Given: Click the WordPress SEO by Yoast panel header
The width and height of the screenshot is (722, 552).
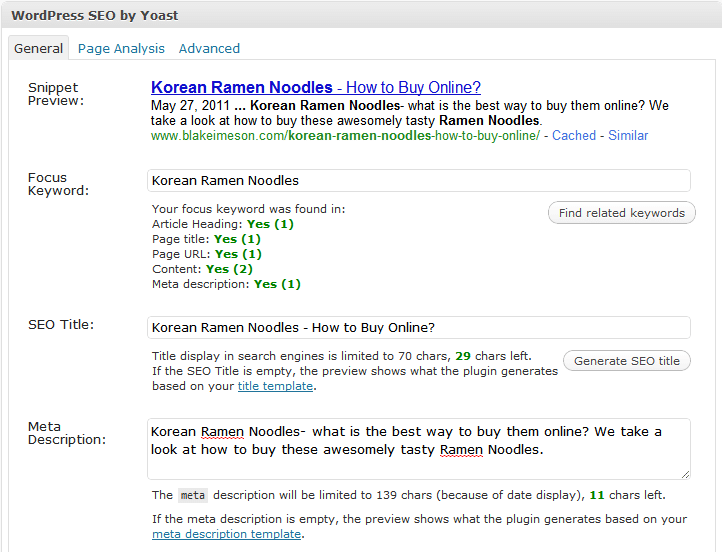Looking at the screenshot, I should (95, 14).
